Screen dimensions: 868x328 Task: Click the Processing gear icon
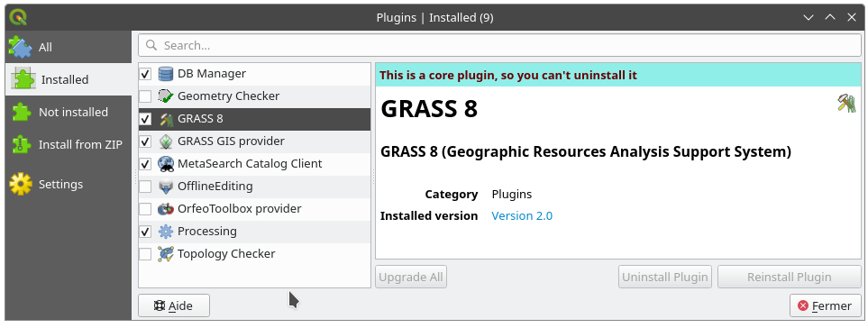coord(166,232)
